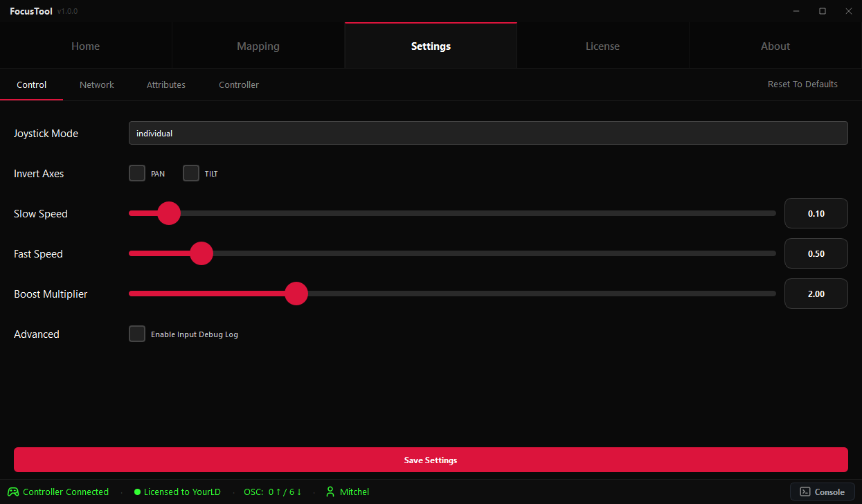Open the Mapping tab
This screenshot has height=504, width=862.
tap(258, 46)
